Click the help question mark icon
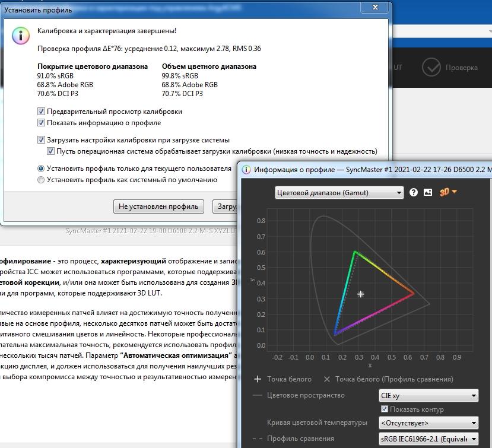Image resolution: width=492 pixels, height=448 pixels. click(x=413, y=192)
